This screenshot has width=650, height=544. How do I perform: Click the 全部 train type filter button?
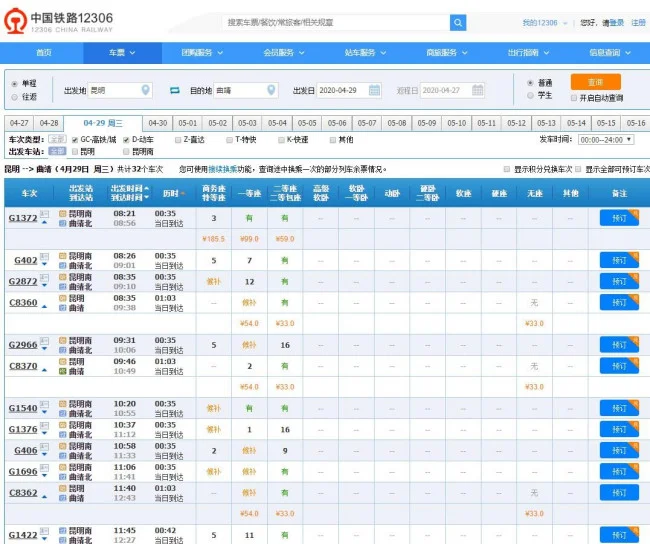57,139
